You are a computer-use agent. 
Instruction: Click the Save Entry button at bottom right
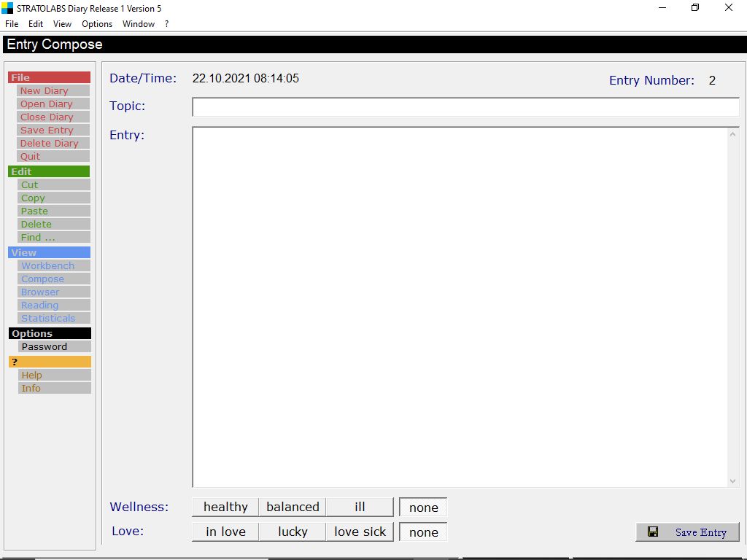(687, 532)
